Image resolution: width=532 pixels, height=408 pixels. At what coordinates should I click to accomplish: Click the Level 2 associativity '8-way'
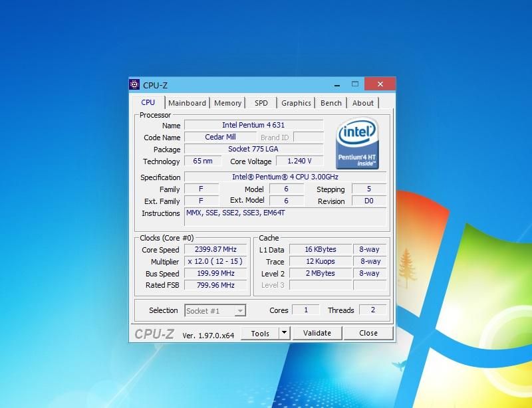coord(370,273)
